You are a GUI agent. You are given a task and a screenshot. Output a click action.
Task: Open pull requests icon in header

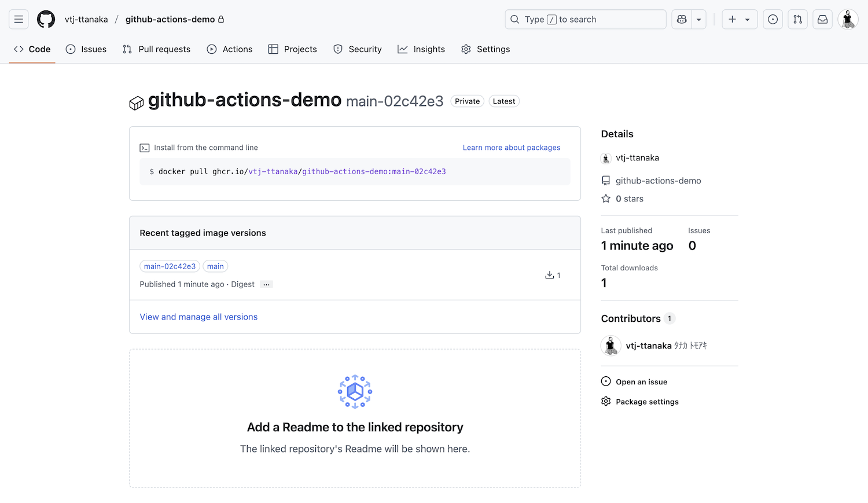pos(797,19)
